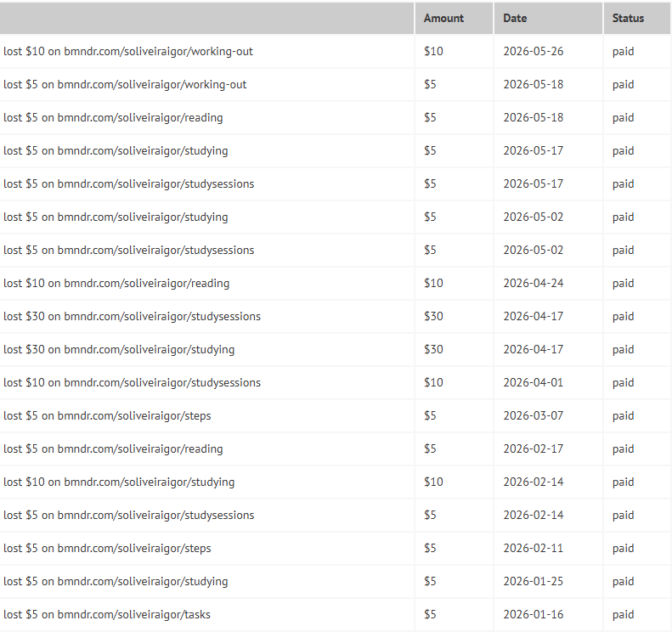Select the 'lost $30 on bmndr.com/soliveiraigor/studysessions' entry
The width and height of the screenshot is (672, 643).
point(132,317)
